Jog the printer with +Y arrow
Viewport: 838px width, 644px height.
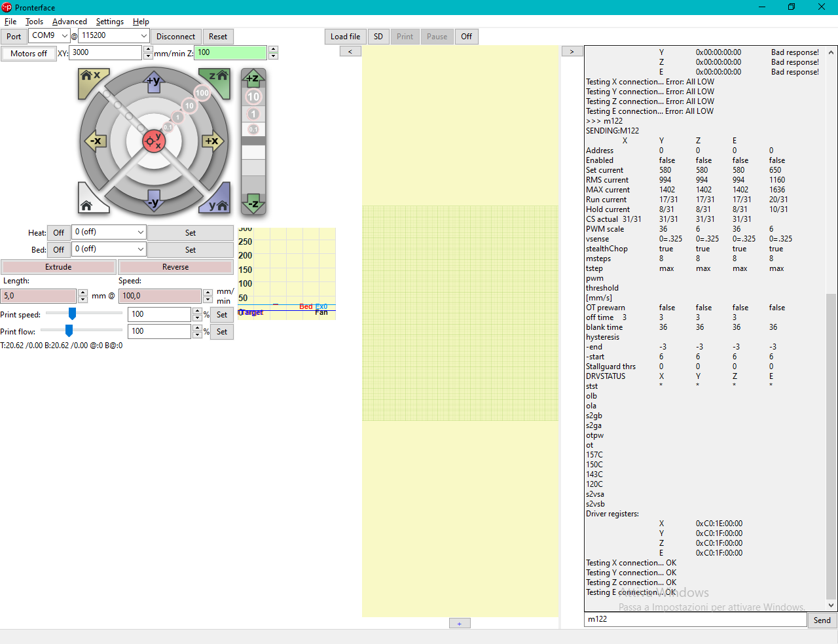pyautogui.click(x=153, y=82)
